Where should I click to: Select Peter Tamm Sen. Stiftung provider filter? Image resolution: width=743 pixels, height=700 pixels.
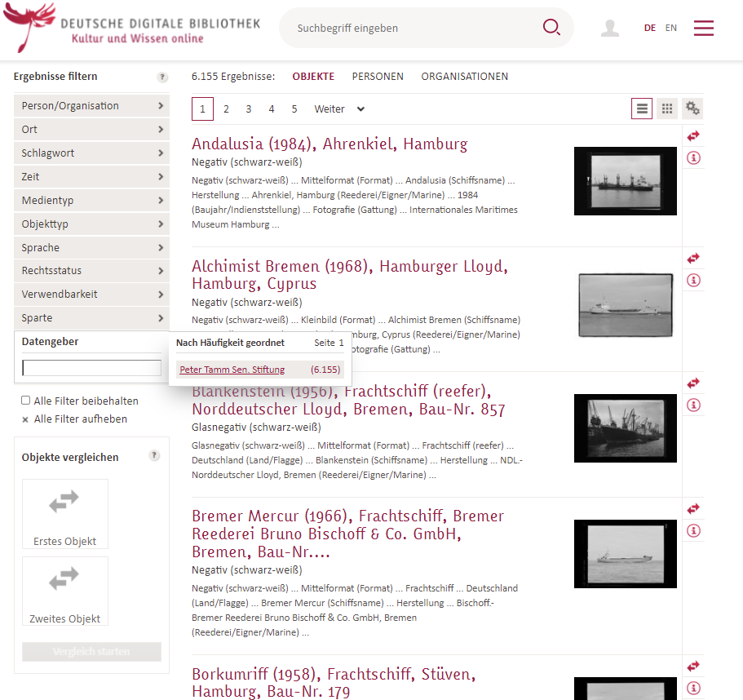coord(232,370)
